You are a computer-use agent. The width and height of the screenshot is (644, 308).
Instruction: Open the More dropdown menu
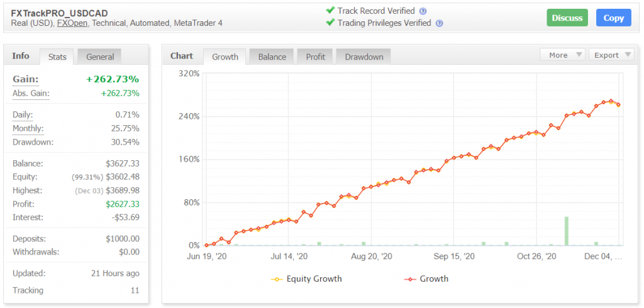pyautogui.click(x=563, y=55)
